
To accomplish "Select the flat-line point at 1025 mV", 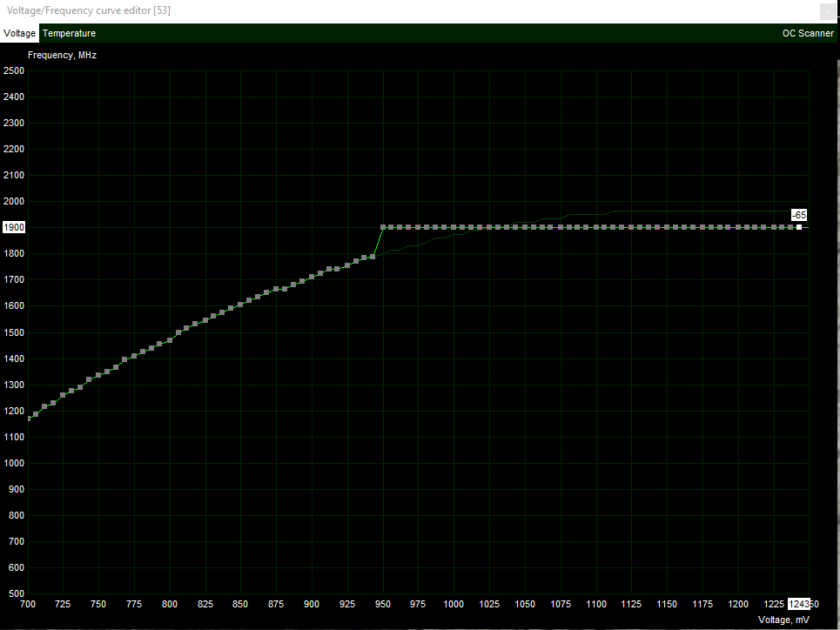I will (x=489, y=227).
